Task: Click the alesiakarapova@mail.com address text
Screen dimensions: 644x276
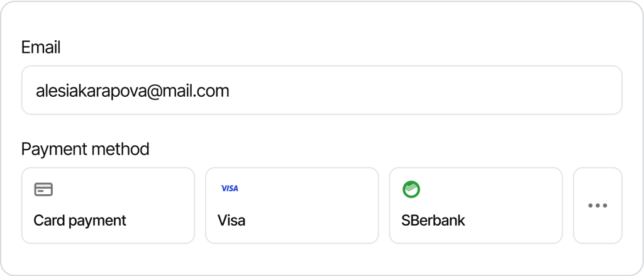Action: (133, 91)
